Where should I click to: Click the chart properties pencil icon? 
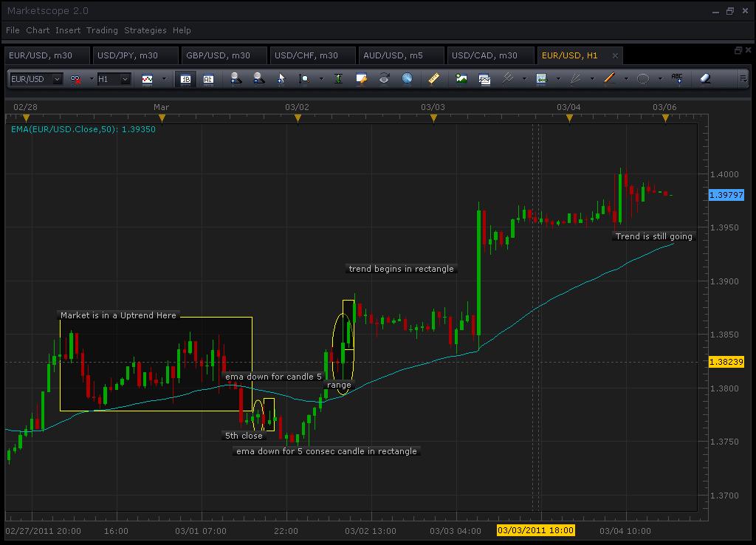point(362,79)
